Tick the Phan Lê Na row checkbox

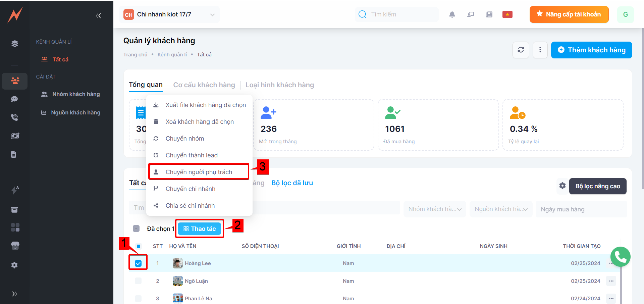tap(138, 298)
